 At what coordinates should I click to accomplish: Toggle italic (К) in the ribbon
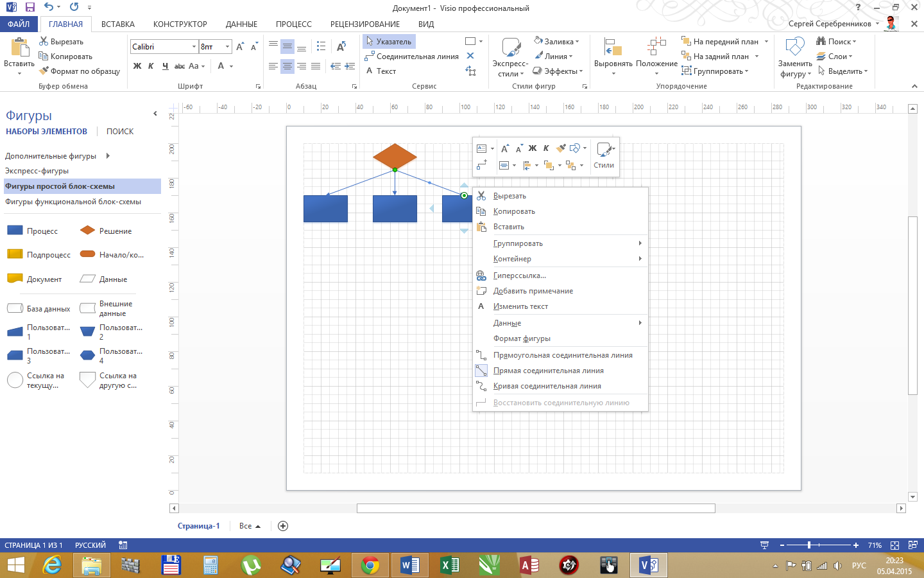click(x=151, y=66)
